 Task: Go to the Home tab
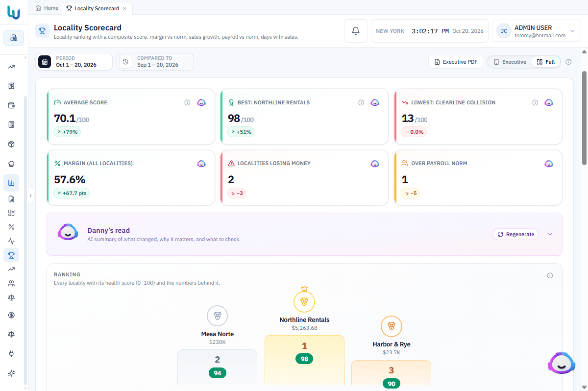tap(47, 8)
